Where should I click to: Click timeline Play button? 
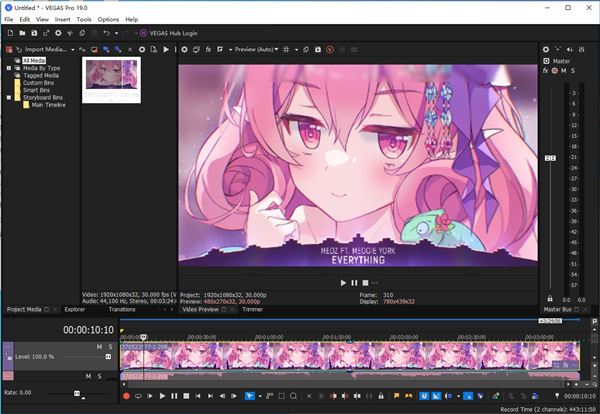pos(162,396)
